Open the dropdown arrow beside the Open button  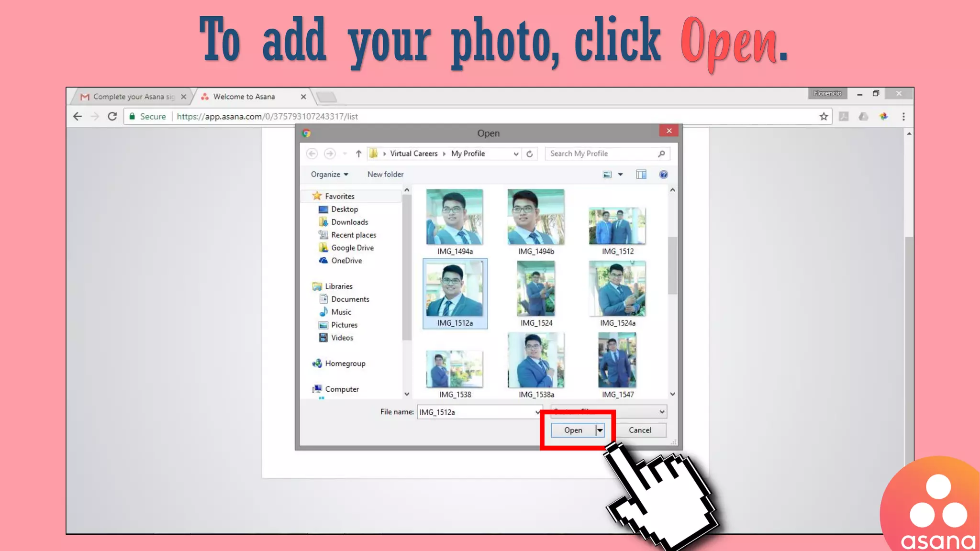tap(600, 430)
